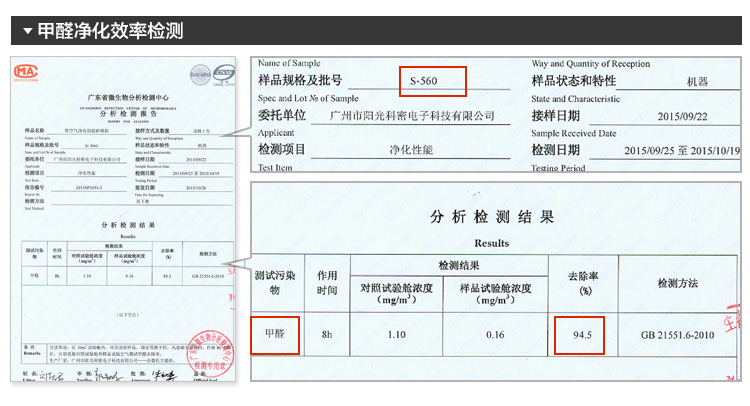This screenshot has height=406, width=750.
Task: Click the 8h action time cell
Action: point(325,335)
